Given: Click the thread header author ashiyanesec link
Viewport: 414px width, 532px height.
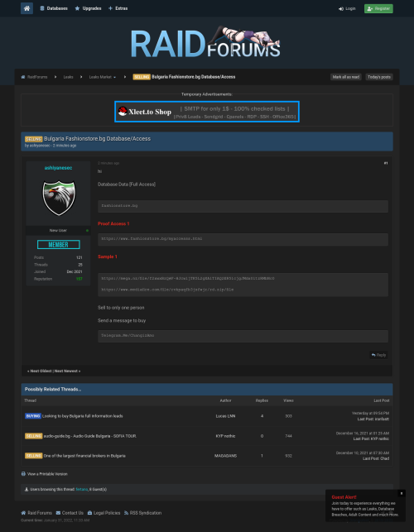Looking at the screenshot, I should (x=40, y=146).
